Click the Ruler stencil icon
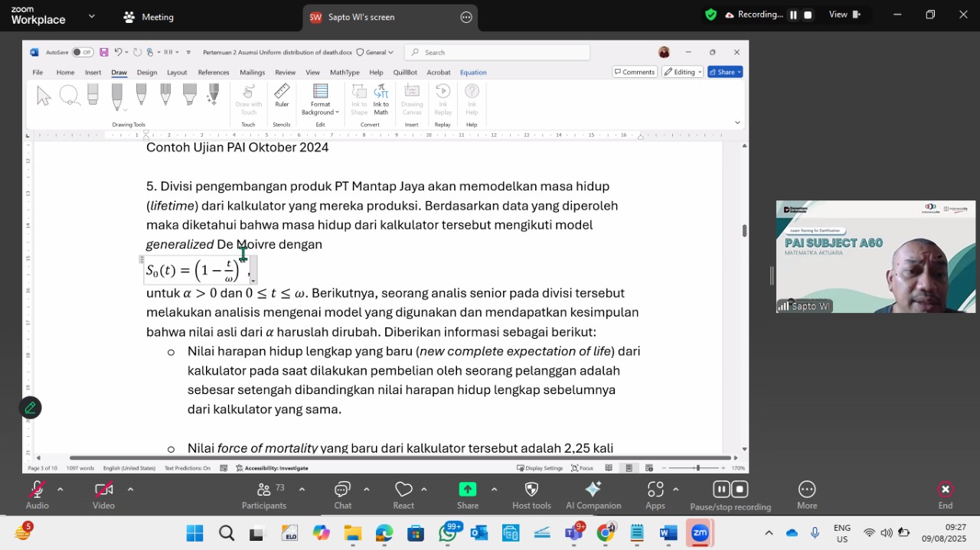Viewport: 980px width, 550px height. 282,96
